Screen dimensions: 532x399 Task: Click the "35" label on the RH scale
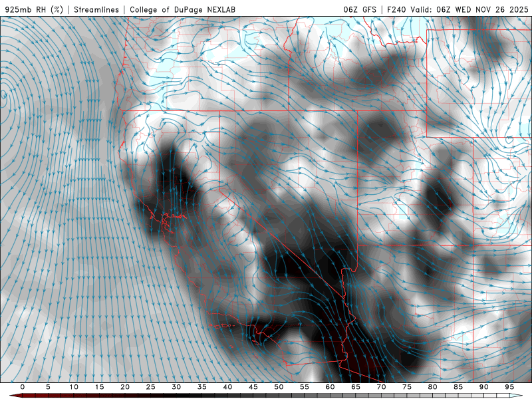[x=202, y=387]
